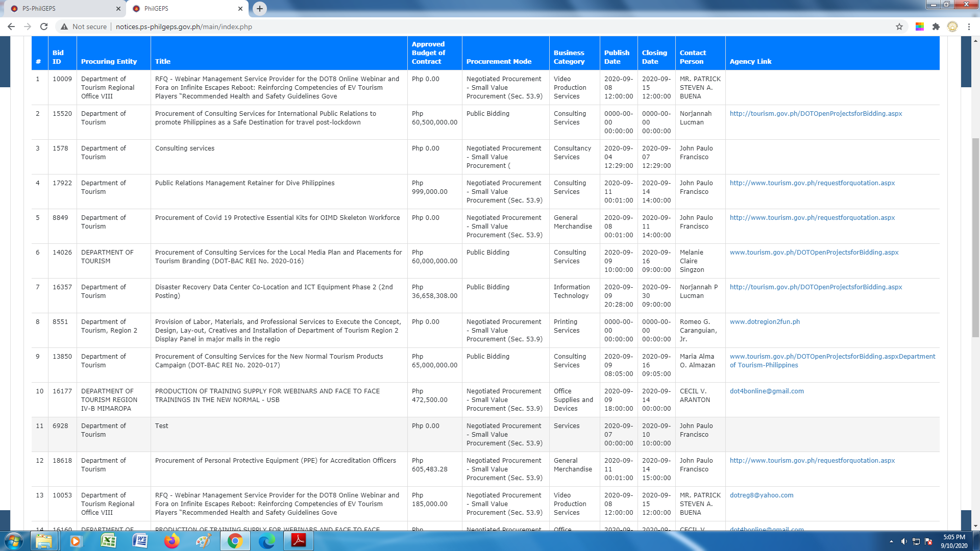Click dot4bonline@gmail.com link for bid 16177

pos(767,391)
